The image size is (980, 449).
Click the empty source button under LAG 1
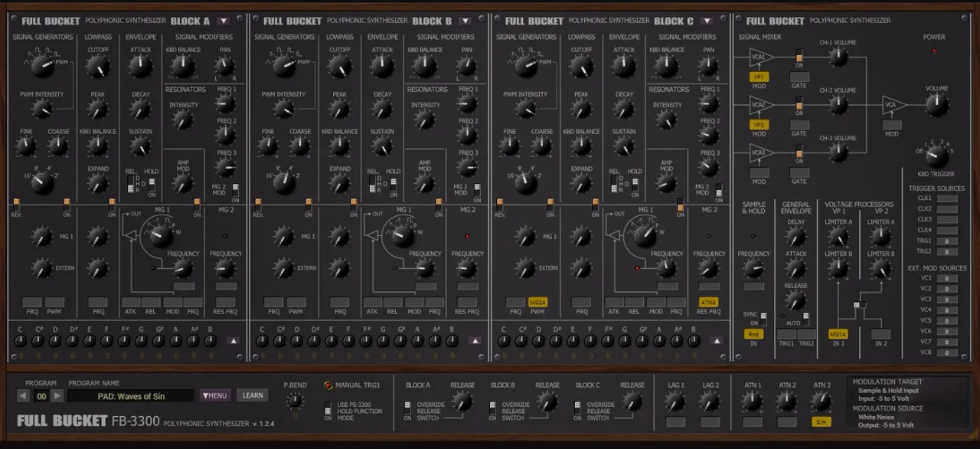pyautogui.click(x=675, y=421)
